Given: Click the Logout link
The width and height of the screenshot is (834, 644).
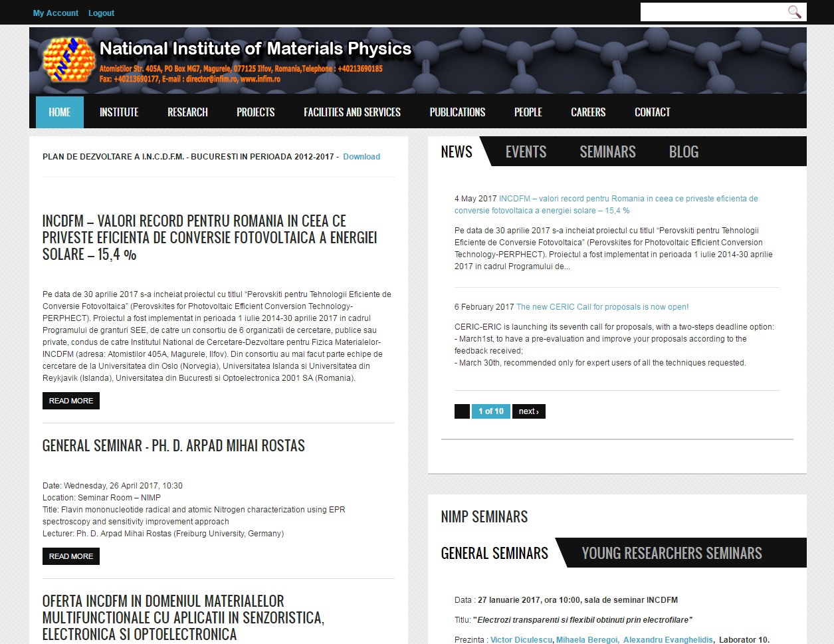Looking at the screenshot, I should (x=101, y=13).
